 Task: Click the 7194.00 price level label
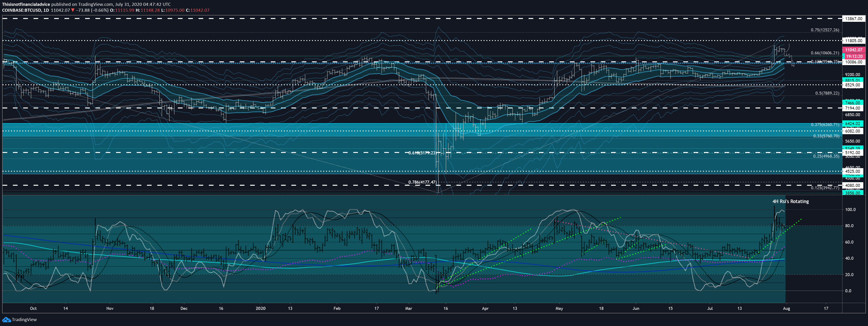pyautogui.click(x=853, y=108)
